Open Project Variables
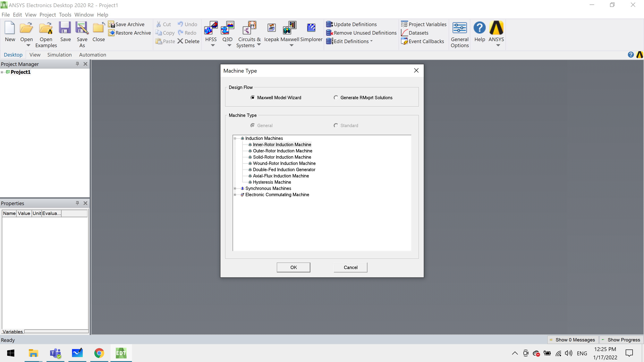Screen dimensions: 644x362 coord(424,24)
